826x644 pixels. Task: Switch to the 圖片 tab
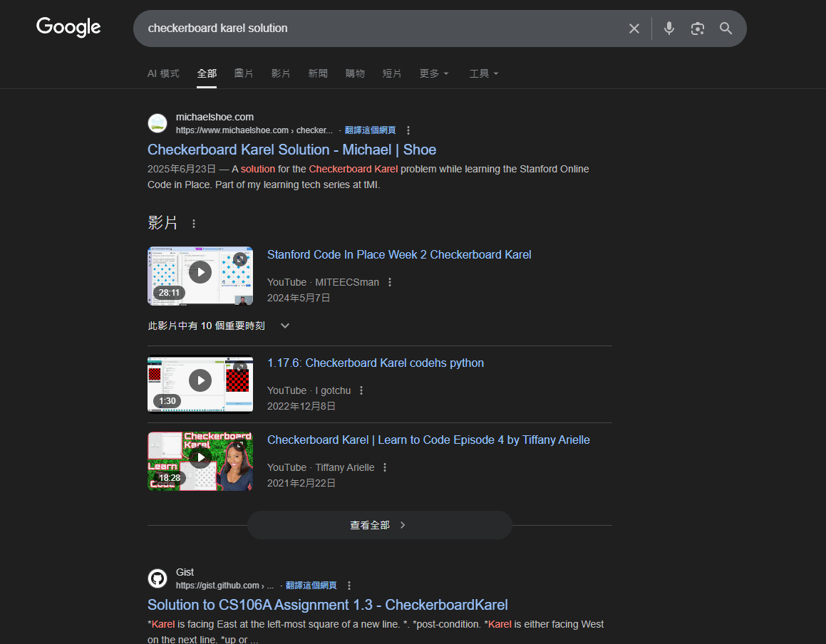pos(244,73)
